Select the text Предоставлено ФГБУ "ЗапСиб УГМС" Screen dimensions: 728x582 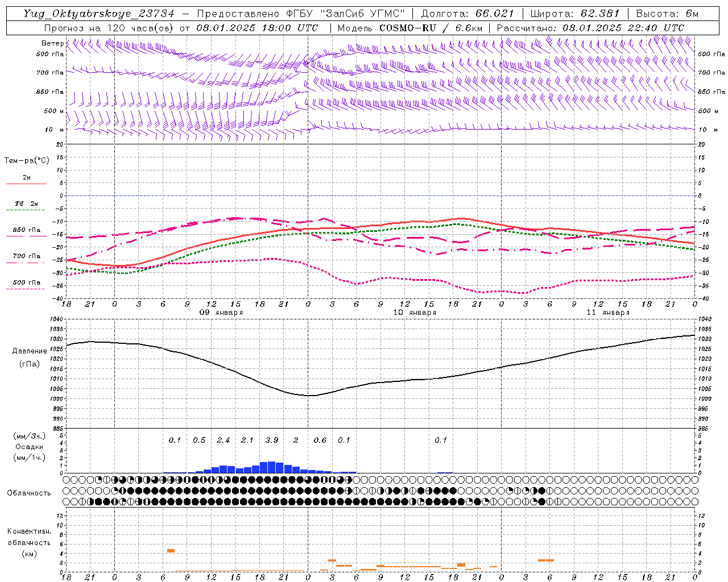[300, 14]
